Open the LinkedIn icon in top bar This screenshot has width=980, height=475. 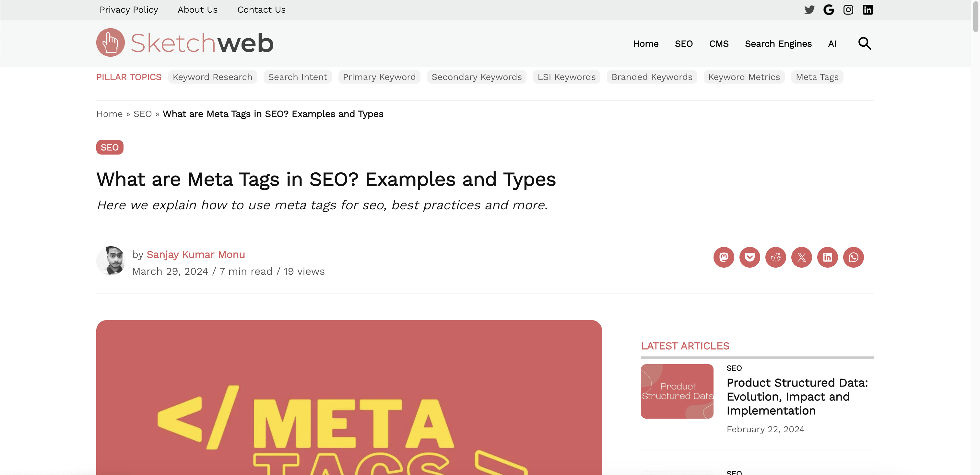click(x=868, y=10)
